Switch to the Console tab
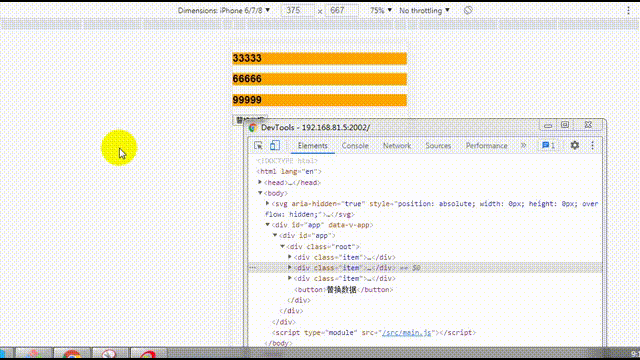This screenshot has height=360, width=640. tap(355, 146)
